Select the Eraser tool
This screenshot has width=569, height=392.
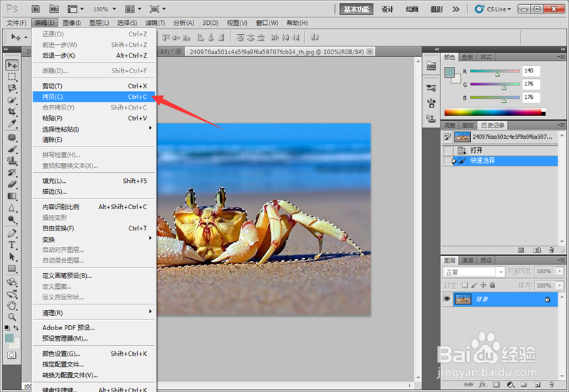click(12, 184)
